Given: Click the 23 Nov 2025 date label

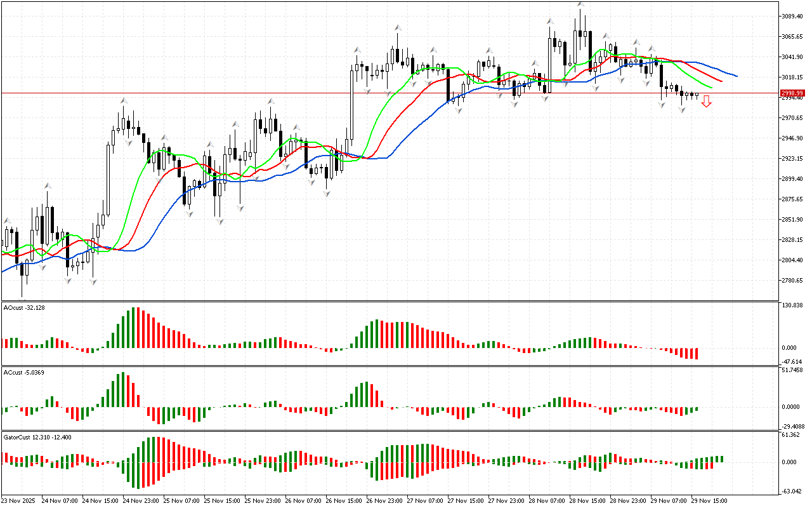Looking at the screenshot, I should (20, 501).
